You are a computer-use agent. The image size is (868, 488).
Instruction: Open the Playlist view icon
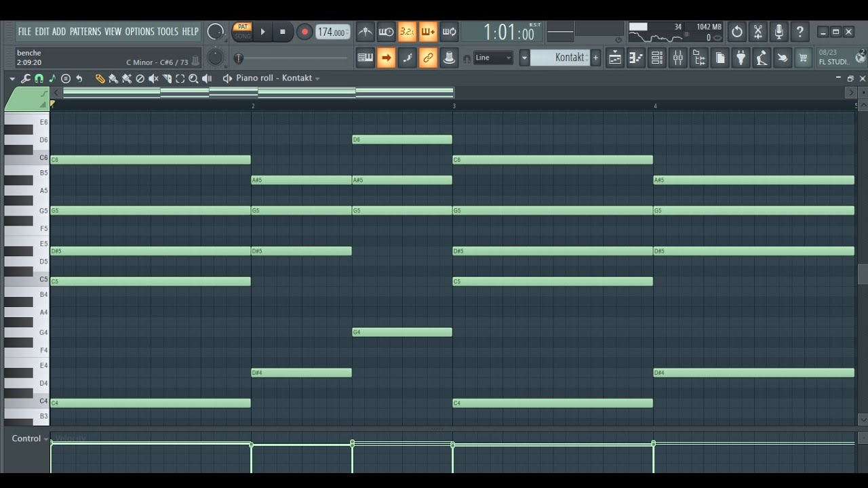pyautogui.click(x=614, y=58)
